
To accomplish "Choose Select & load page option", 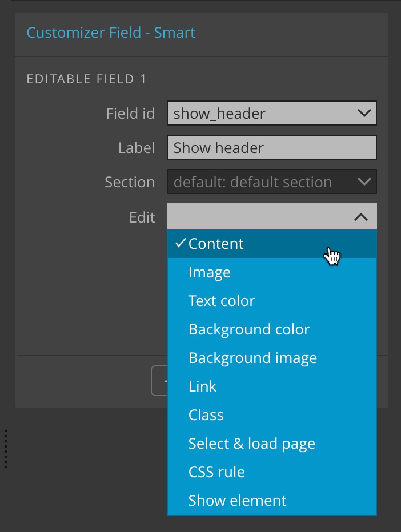I will [x=272, y=444].
